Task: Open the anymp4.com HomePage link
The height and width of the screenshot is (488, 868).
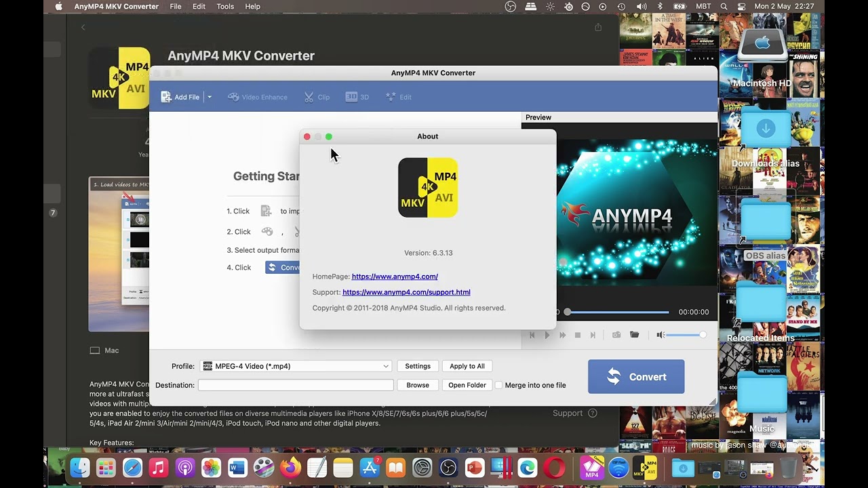Action: click(x=395, y=277)
